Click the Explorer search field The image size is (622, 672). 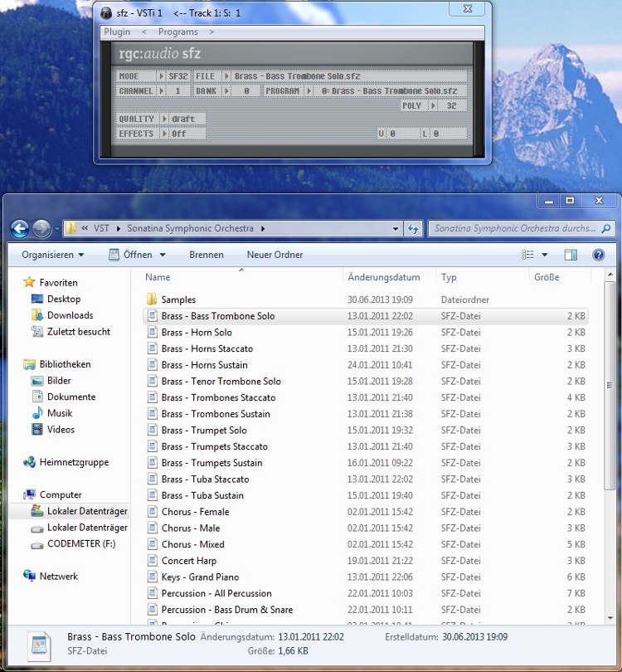point(515,228)
